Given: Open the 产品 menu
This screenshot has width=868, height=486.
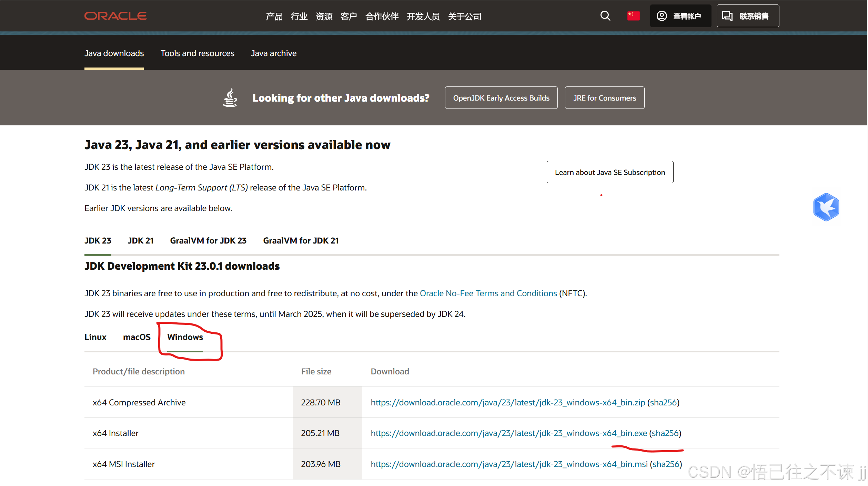Looking at the screenshot, I should click(x=274, y=16).
